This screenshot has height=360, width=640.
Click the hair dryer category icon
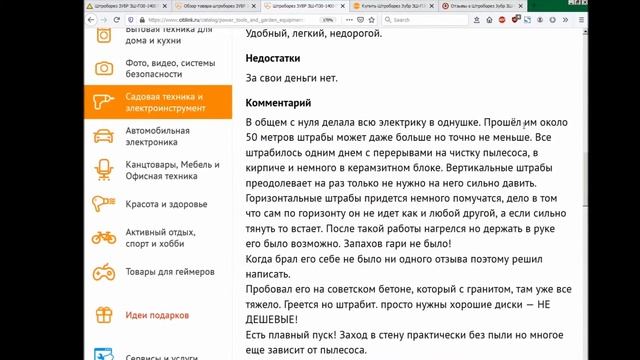click(x=103, y=204)
